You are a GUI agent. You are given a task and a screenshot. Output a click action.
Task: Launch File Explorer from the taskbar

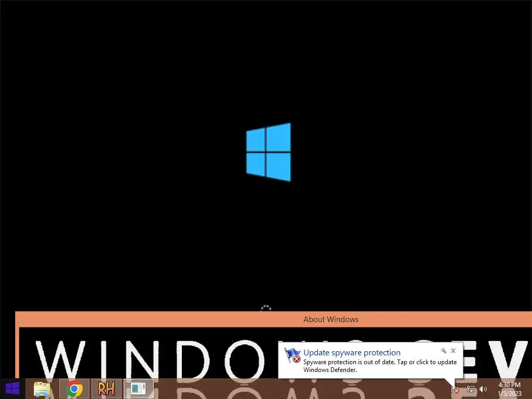pyautogui.click(x=42, y=389)
